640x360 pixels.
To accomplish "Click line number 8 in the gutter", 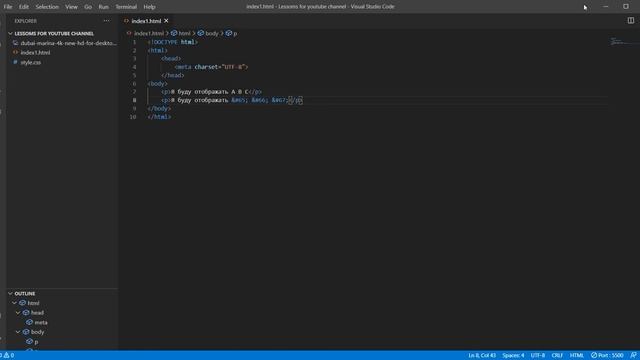I will coord(134,100).
